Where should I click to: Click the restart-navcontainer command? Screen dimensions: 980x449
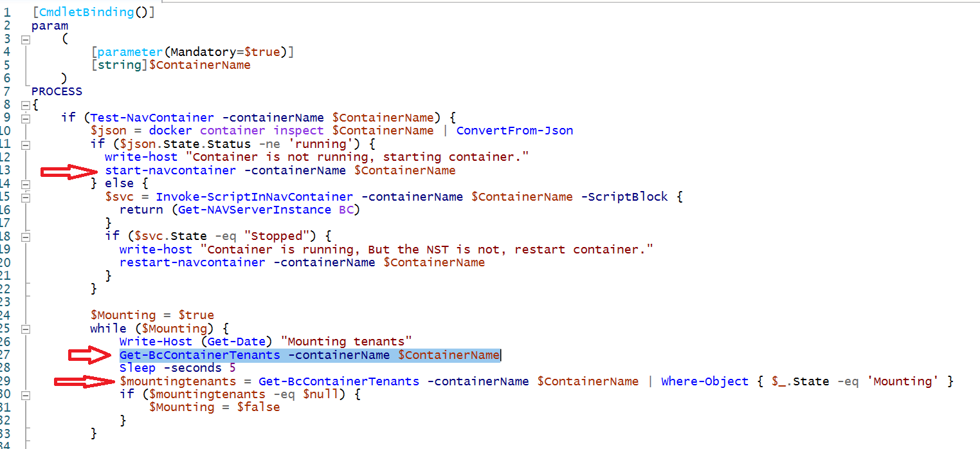click(192, 262)
